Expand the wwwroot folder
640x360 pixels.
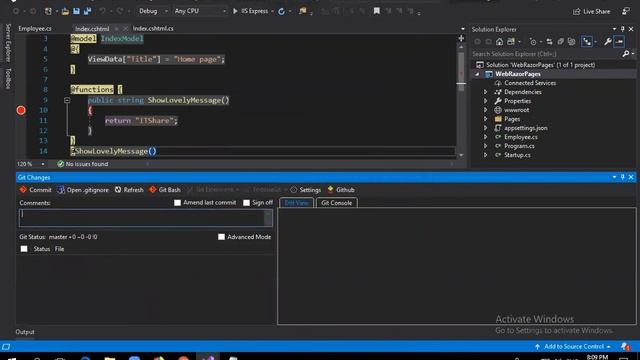click(485, 110)
